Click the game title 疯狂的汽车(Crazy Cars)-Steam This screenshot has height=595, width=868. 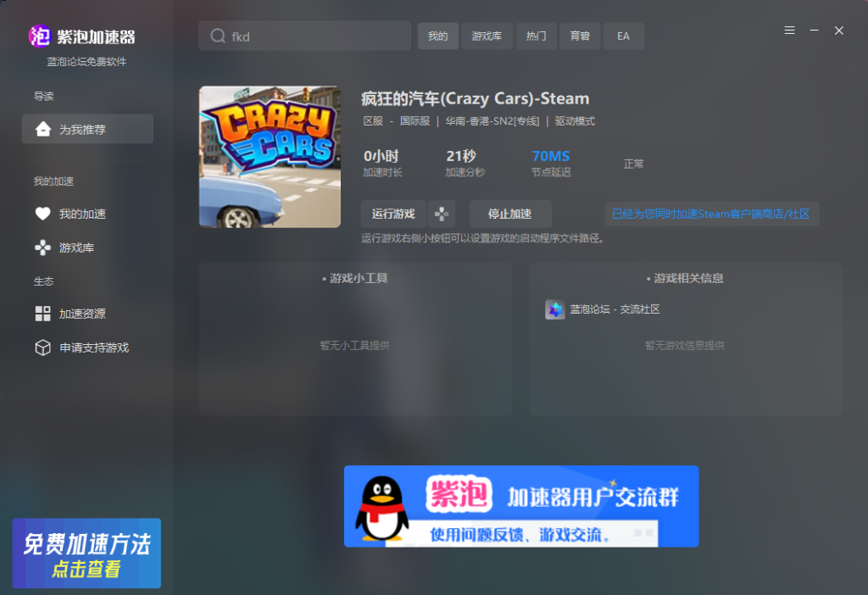click(475, 98)
